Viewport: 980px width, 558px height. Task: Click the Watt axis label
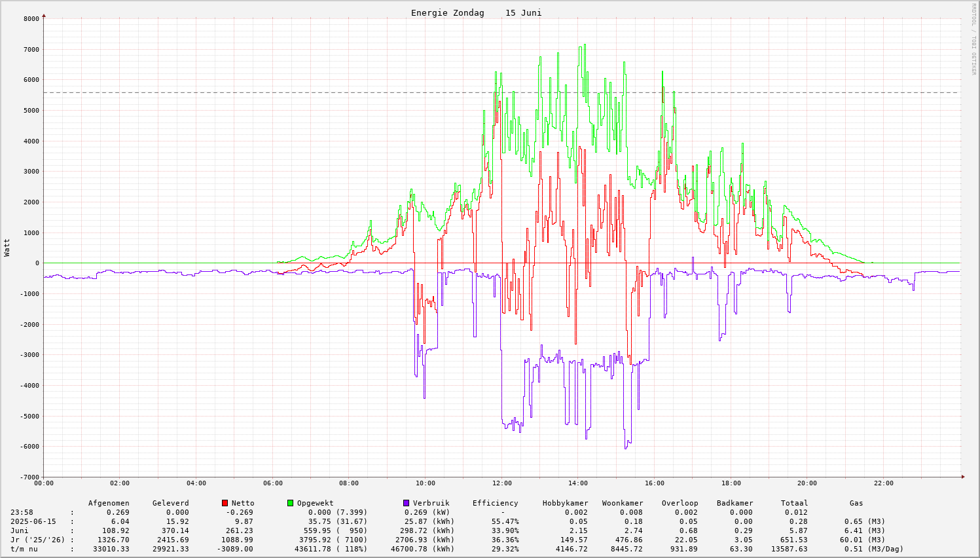click(7, 247)
